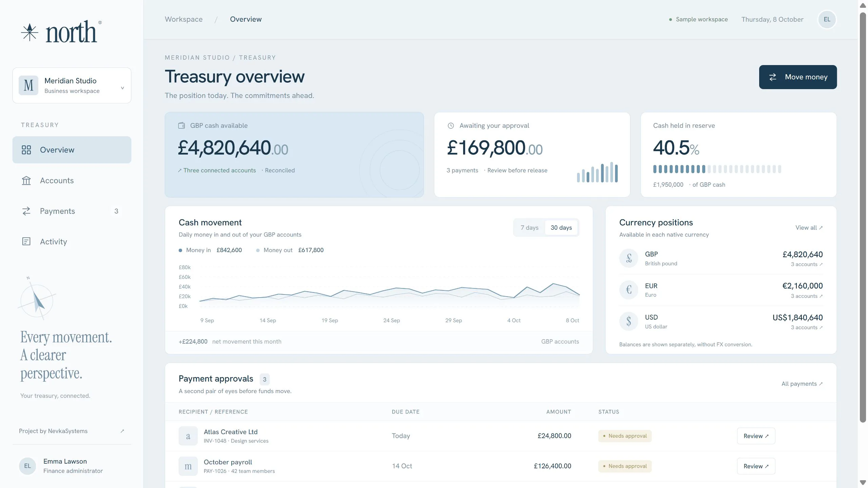Click Emma Lawson's EL avatar in sidebar
The image size is (868, 488).
27,466
